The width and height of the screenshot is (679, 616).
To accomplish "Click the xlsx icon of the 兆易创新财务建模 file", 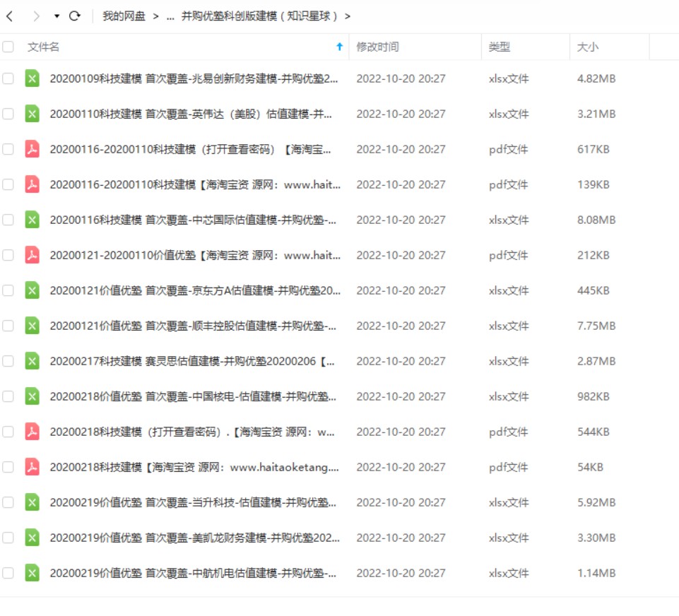I will (32, 78).
